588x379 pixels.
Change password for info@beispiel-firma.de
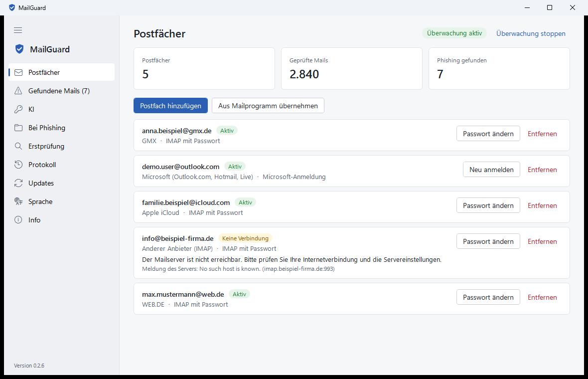click(x=488, y=241)
